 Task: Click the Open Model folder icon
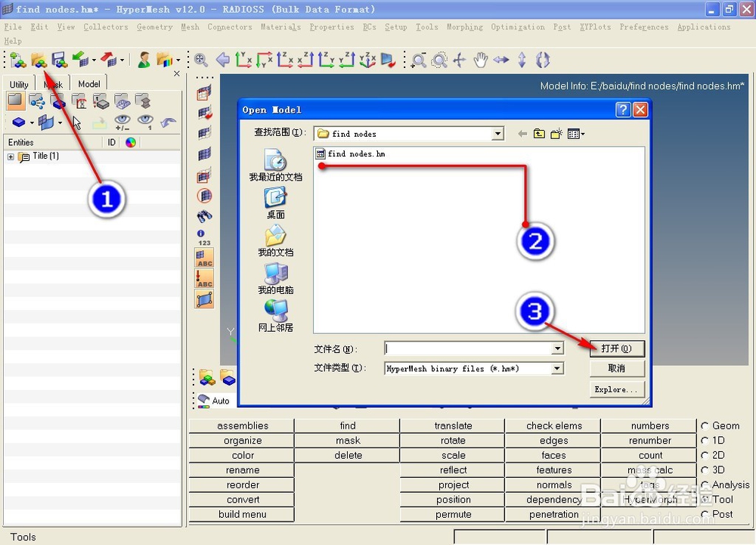pyautogui.click(x=39, y=60)
